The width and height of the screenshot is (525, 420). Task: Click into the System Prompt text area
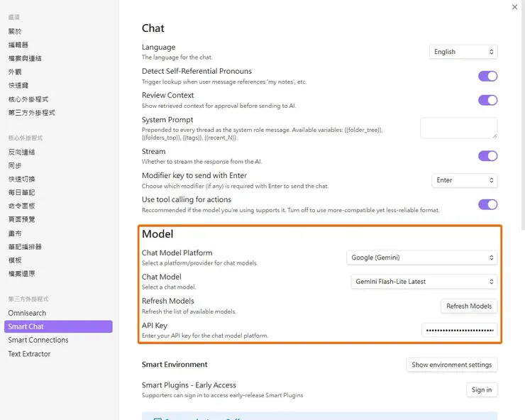pos(458,128)
